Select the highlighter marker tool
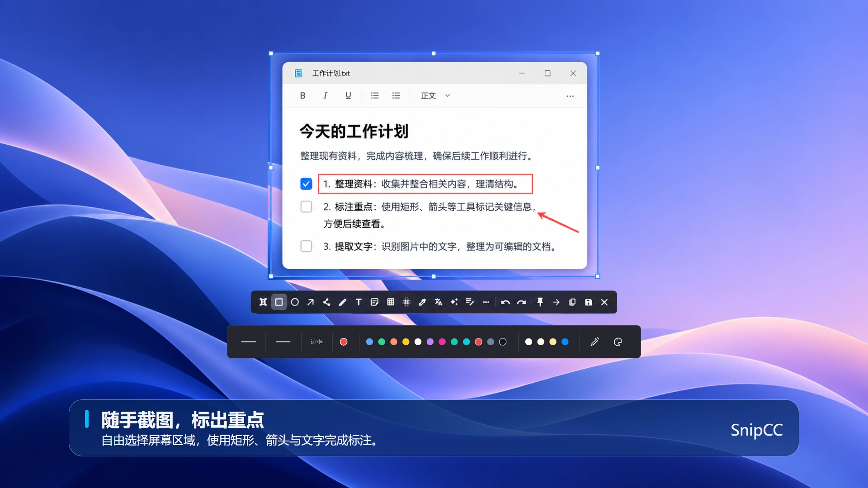868x488 pixels. tap(422, 302)
